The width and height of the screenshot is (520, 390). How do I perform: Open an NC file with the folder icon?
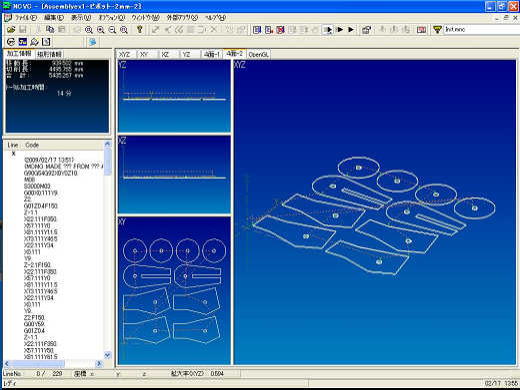[11, 30]
